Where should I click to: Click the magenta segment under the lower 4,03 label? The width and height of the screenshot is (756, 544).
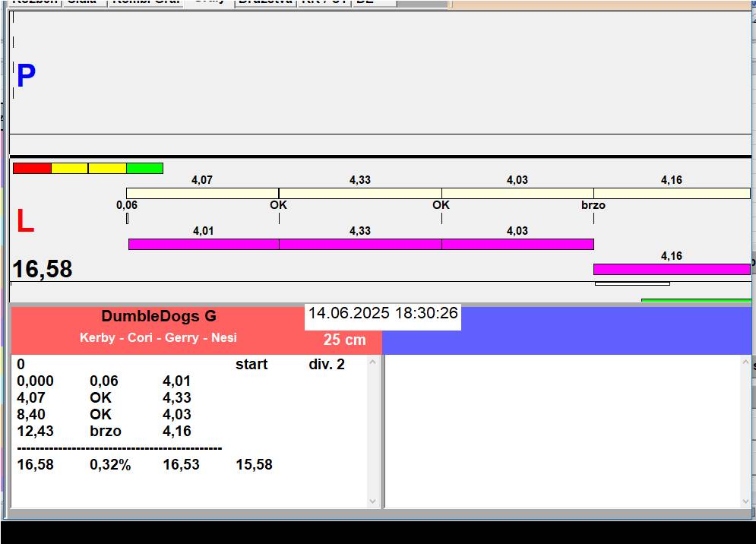pos(518,244)
